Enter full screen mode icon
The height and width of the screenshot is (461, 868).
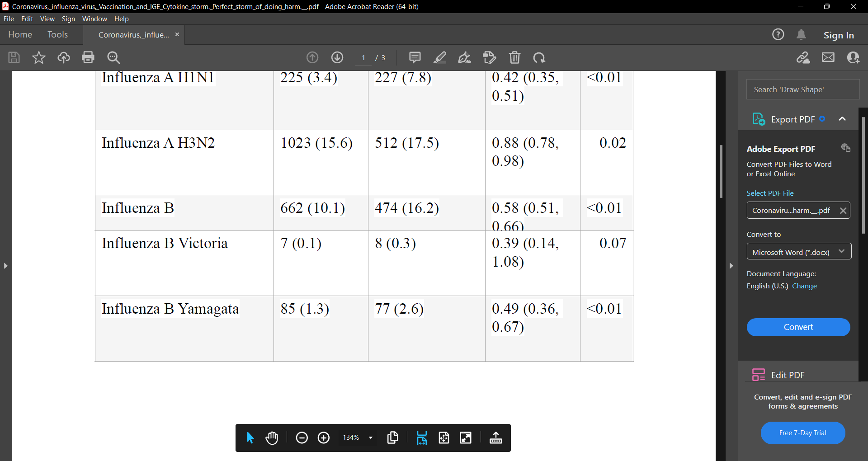[466, 437]
